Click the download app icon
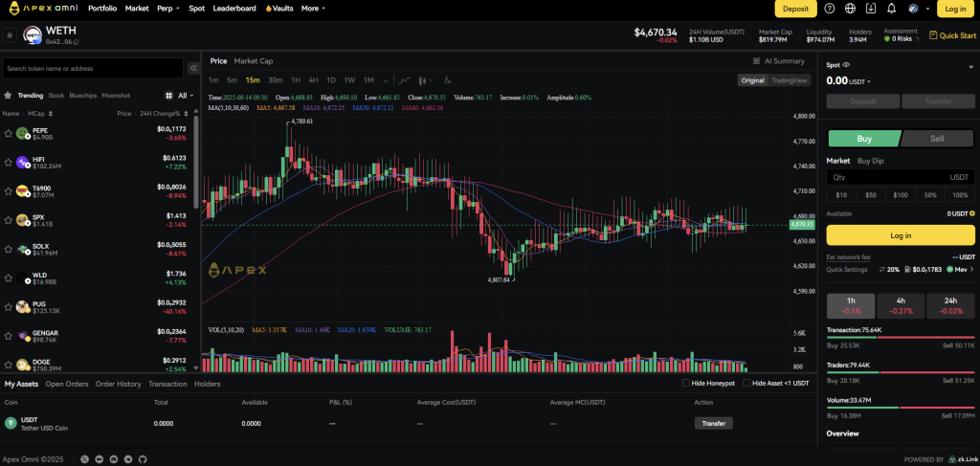Image resolution: width=980 pixels, height=466 pixels. pos(871,9)
